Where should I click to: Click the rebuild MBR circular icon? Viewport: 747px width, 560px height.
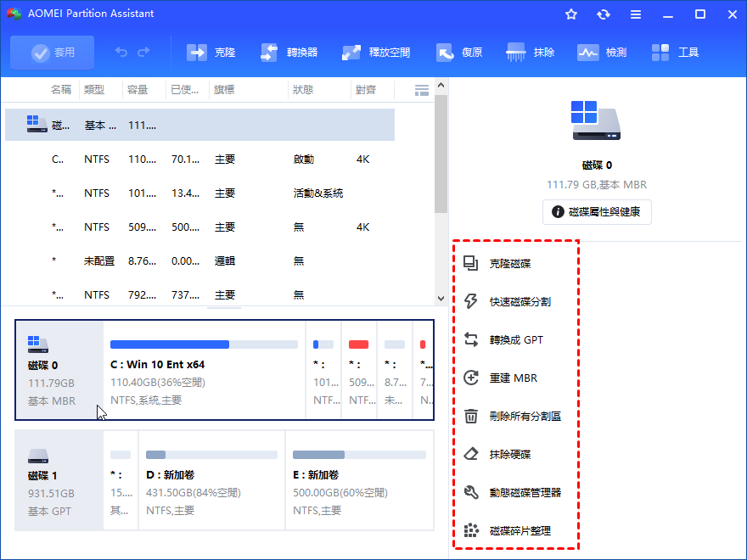pyautogui.click(x=470, y=378)
